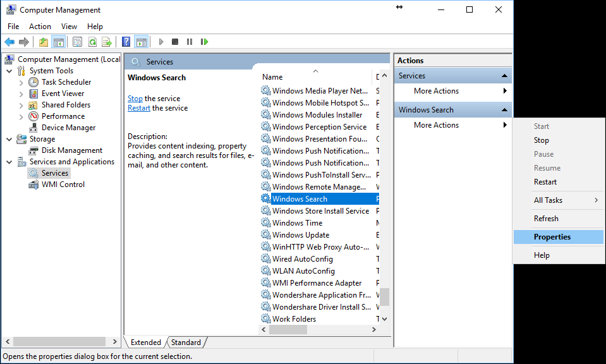Select the Work Folders service row

(319, 319)
